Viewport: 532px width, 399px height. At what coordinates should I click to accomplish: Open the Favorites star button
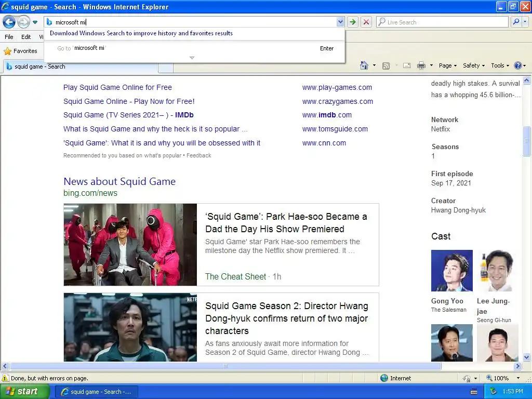(20, 51)
